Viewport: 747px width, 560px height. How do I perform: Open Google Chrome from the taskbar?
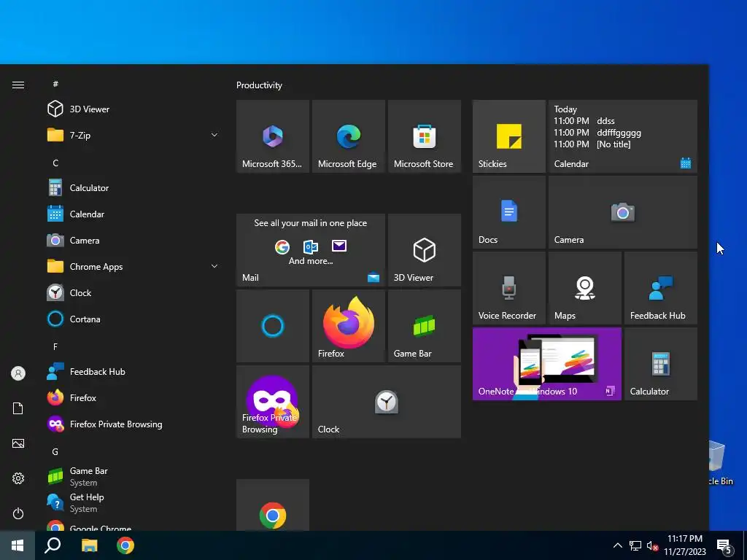[125, 545]
